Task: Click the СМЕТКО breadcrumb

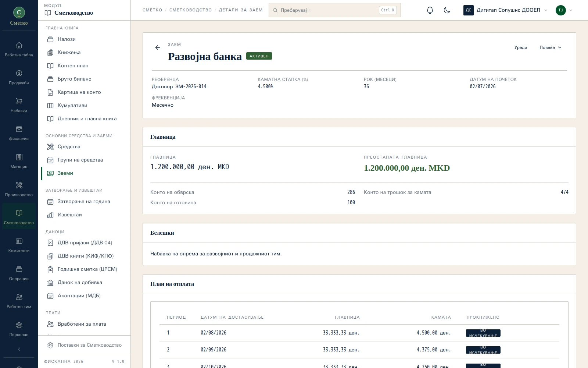Action: point(153,10)
